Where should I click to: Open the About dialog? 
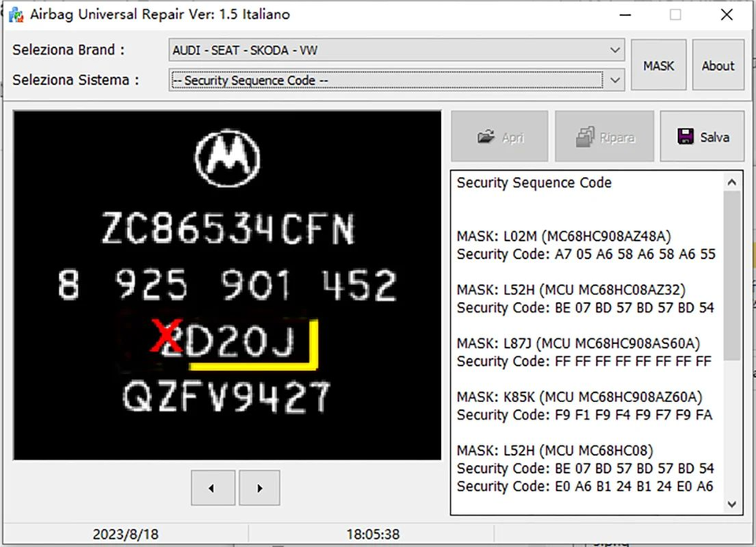point(717,66)
